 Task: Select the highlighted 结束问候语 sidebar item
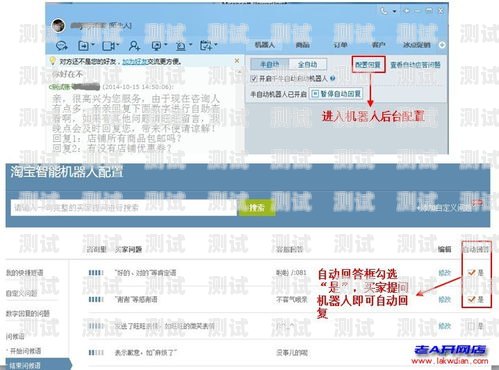click(x=38, y=365)
